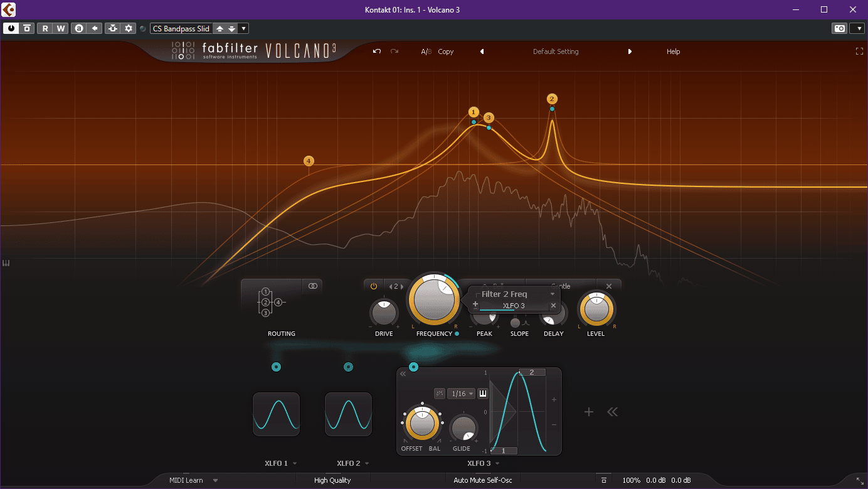Switch A/B state
The image size is (868, 489).
[x=426, y=51]
